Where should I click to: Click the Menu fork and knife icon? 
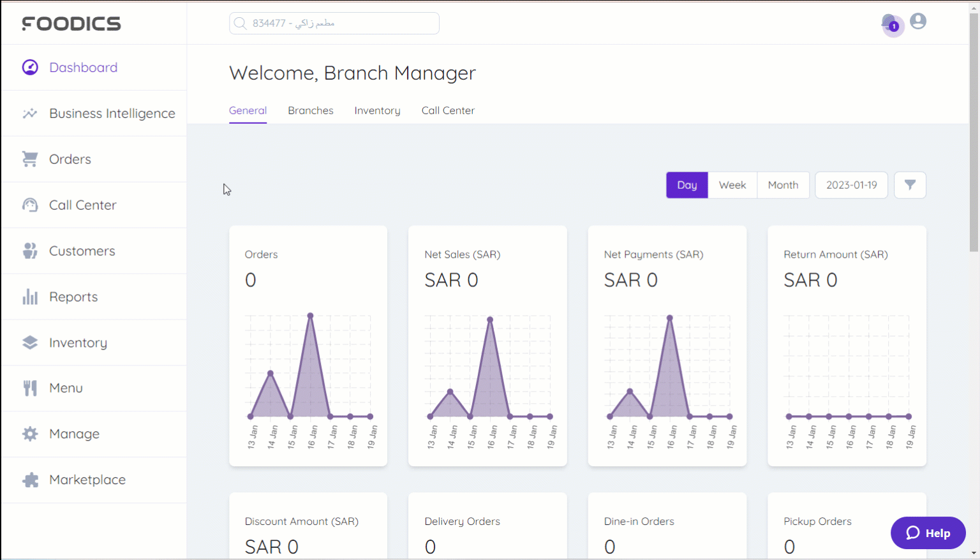click(30, 388)
